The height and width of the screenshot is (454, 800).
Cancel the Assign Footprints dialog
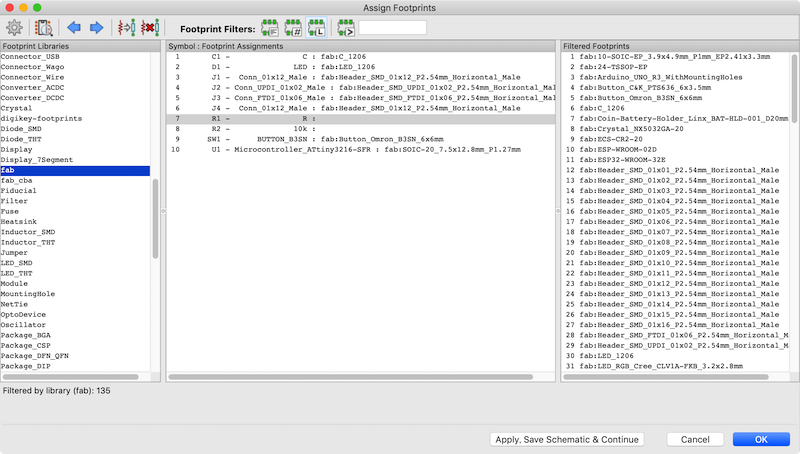click(695, 439)
